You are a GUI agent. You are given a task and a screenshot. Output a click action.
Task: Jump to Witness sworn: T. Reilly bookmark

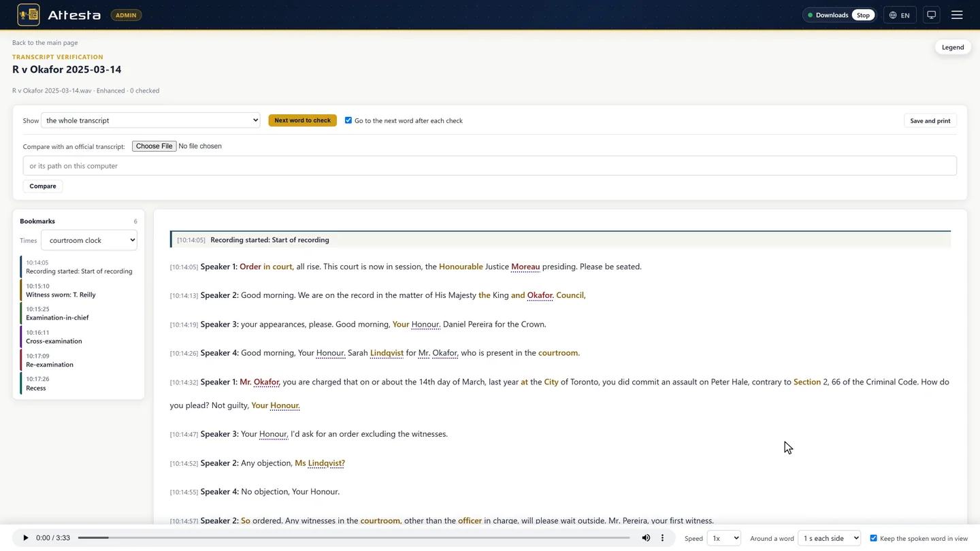click(x=79, y=290)
